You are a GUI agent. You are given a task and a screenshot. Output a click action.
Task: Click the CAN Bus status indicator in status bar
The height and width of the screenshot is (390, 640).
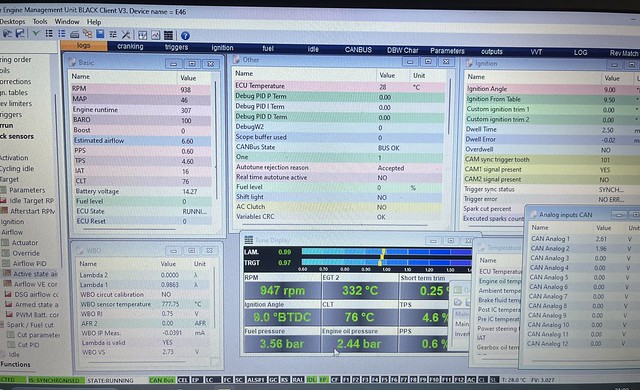pyautogui.click(x=161, y=380)
